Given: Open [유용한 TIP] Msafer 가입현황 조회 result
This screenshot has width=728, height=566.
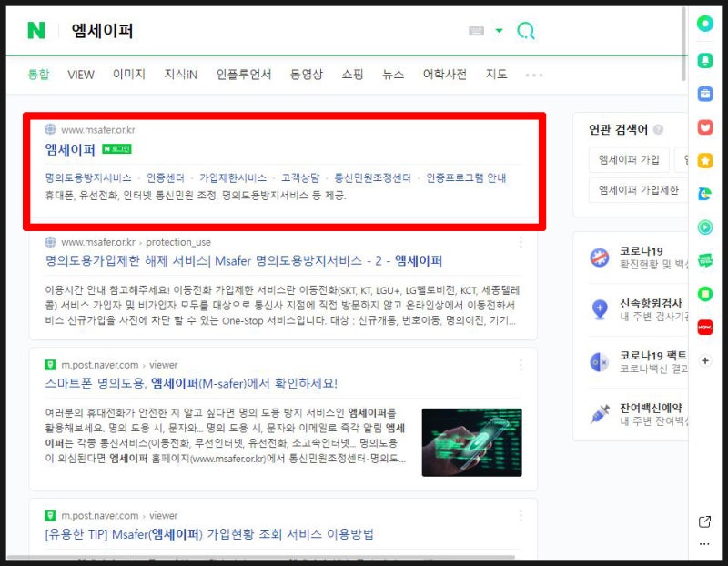Looking at the screenshot, I should (209, 534).
